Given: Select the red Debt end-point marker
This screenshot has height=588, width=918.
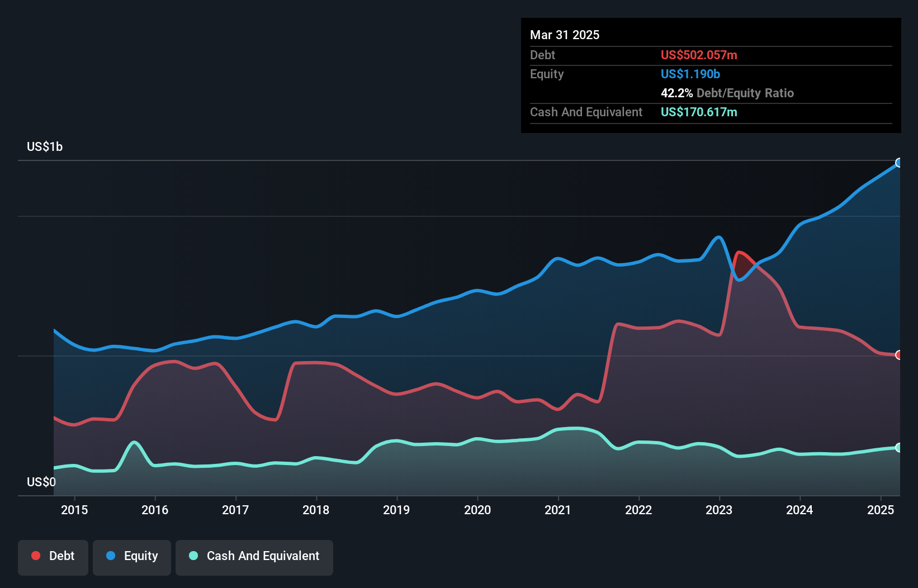Looking at the screenshot, I should (898, 355).
